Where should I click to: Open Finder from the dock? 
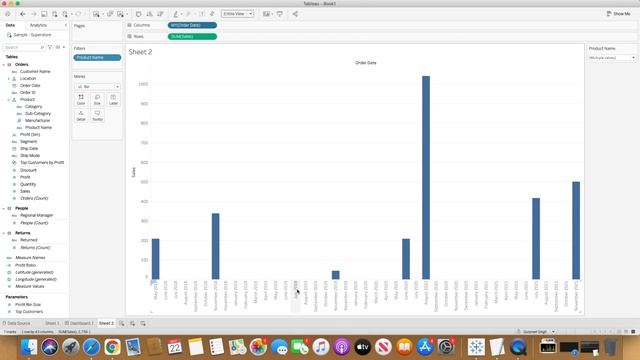tap(29, 347)
